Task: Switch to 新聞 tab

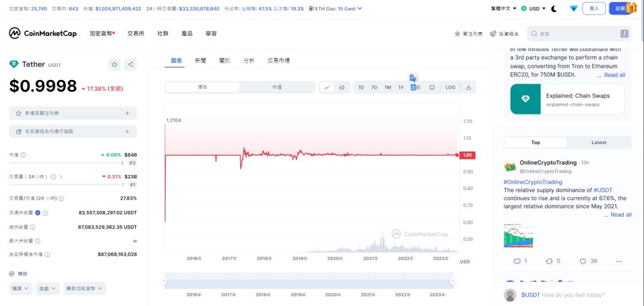Action: 201,61
